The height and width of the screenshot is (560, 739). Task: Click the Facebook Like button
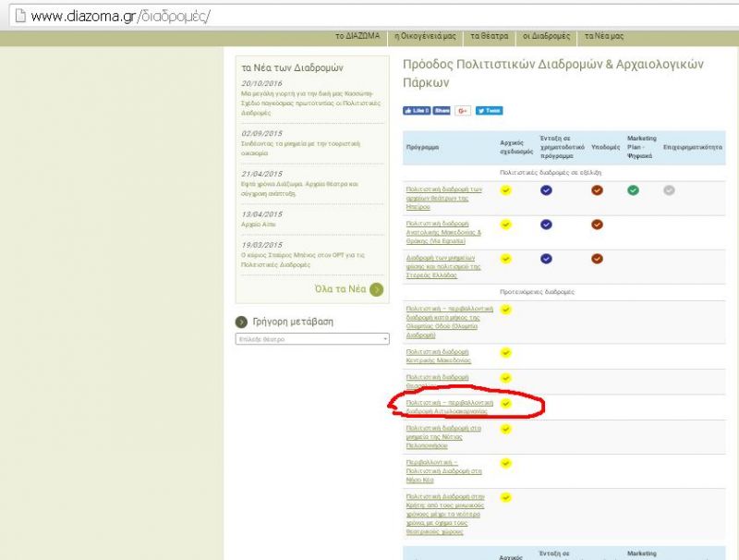coord(417,111)
